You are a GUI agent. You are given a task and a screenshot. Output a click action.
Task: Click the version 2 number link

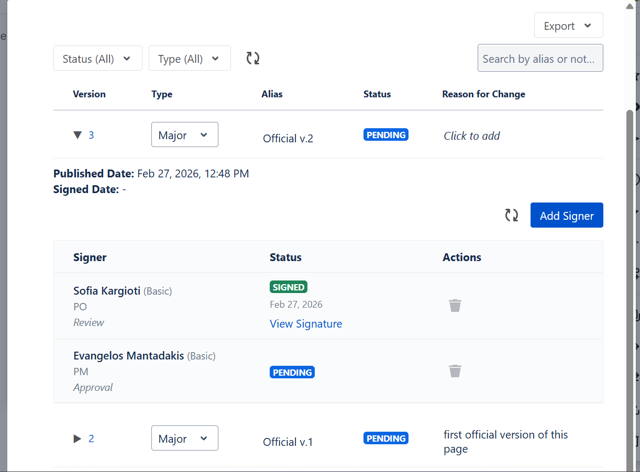(x=91, y=439)
